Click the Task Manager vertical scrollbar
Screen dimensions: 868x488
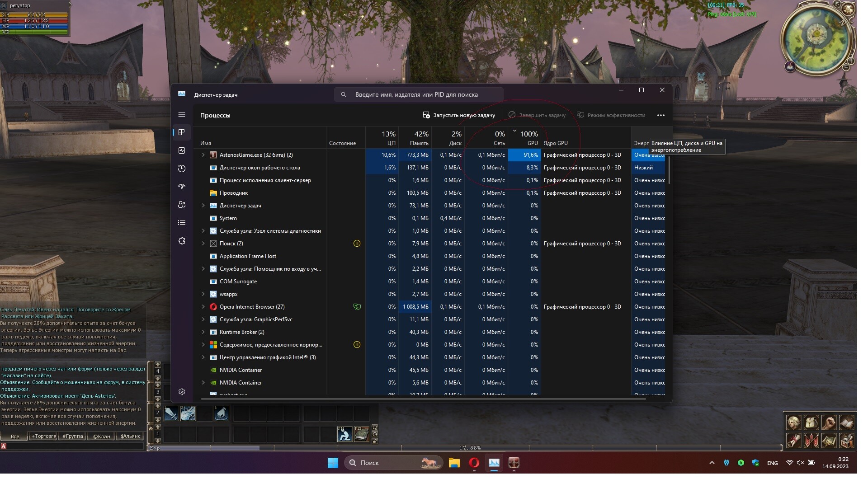tap(669, 169)
